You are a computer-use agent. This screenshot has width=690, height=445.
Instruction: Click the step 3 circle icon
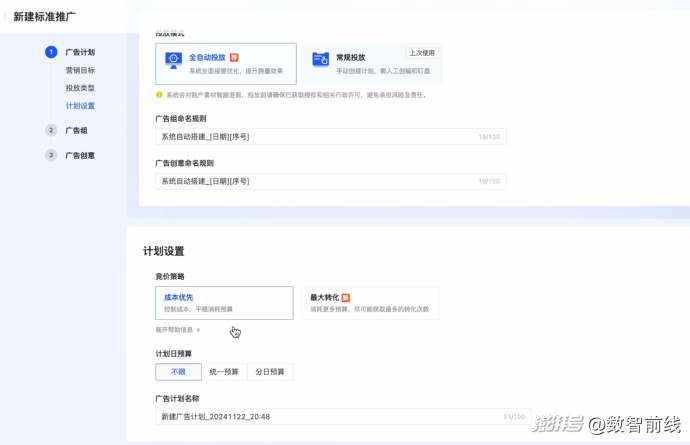[x=50, y=155]
